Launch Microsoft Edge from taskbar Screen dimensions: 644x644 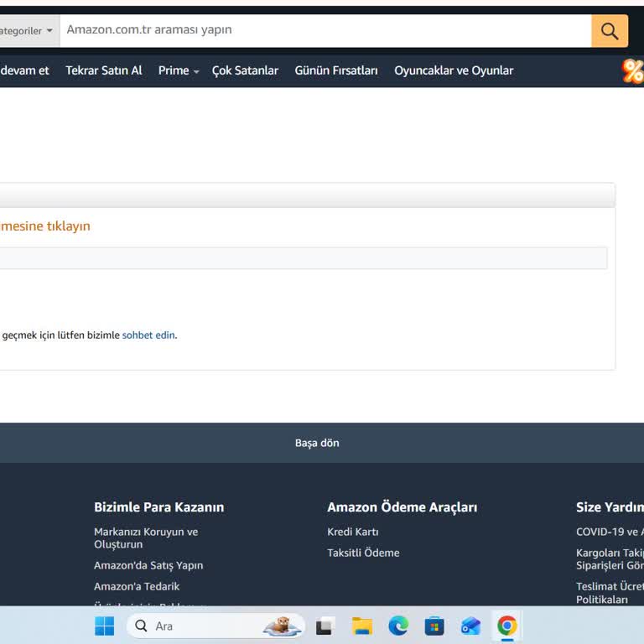pos(398,626)
